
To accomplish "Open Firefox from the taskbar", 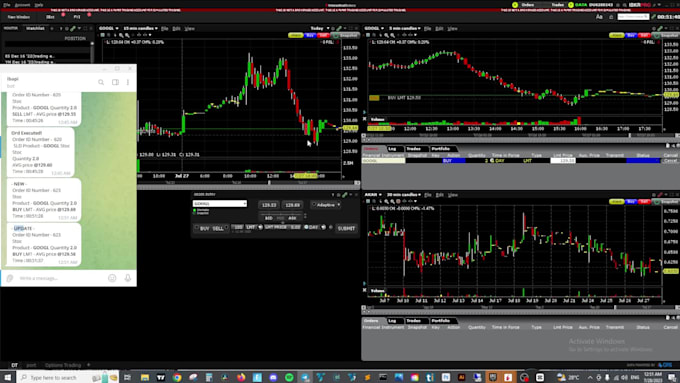I will coord(241,377).
